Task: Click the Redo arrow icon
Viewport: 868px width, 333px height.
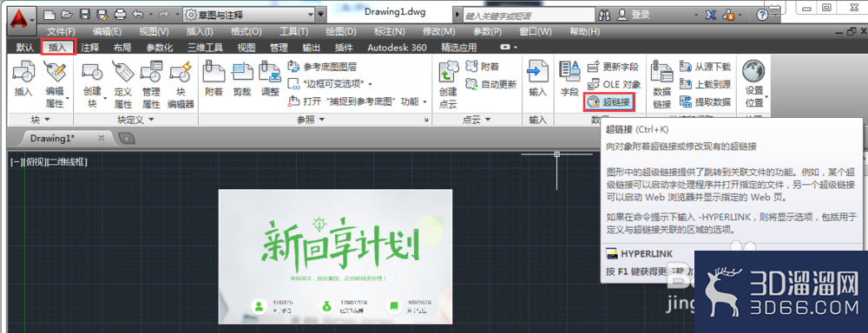Action: coord(164,15)
